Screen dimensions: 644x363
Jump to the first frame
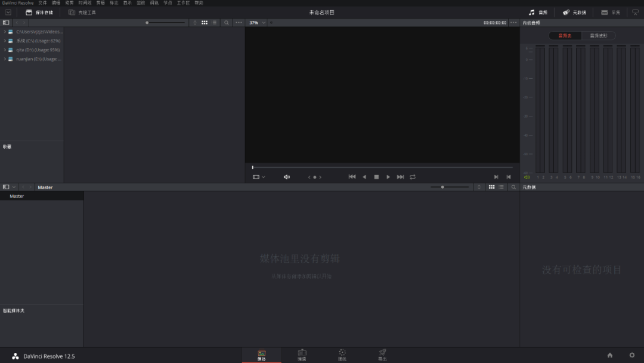point(352,177)
